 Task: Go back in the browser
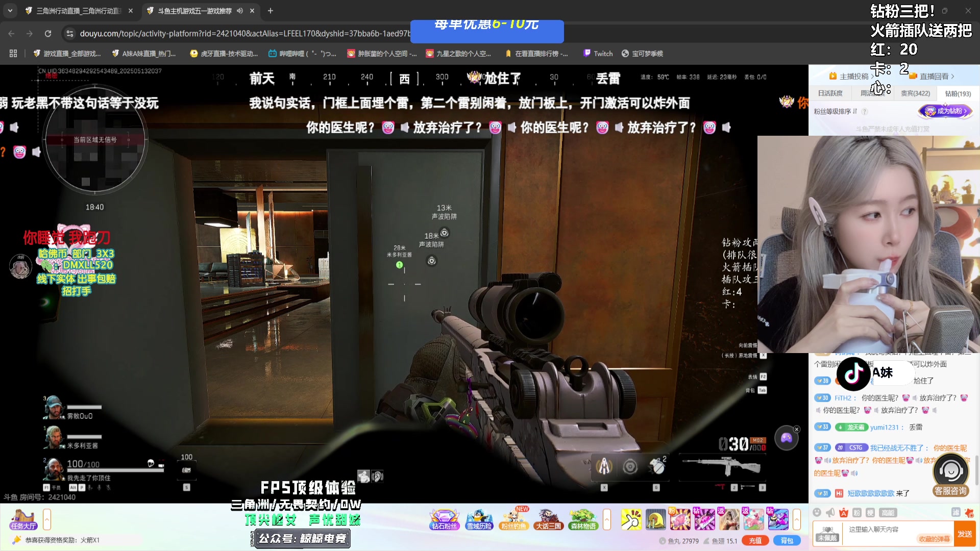pos(11,34)
